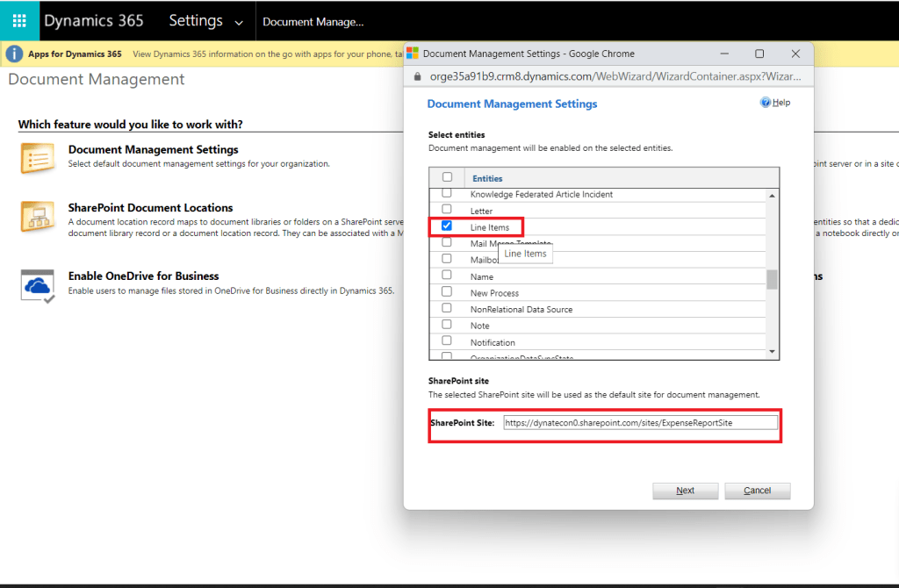Check the Note entity checkbox
Screen dimensions: 899x588
click(447, 326)
